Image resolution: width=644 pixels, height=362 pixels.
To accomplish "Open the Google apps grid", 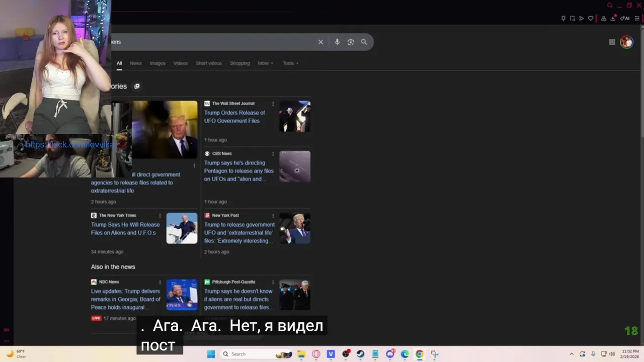I will 612,42.
